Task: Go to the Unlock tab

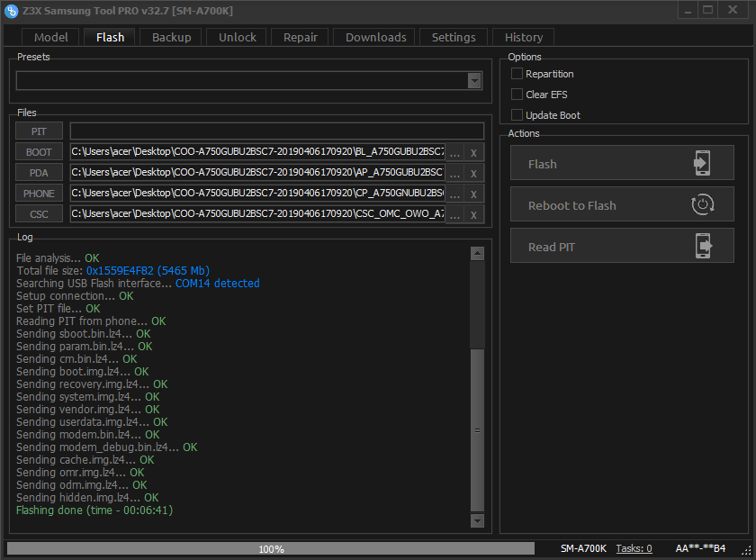Action: [238, 37]
